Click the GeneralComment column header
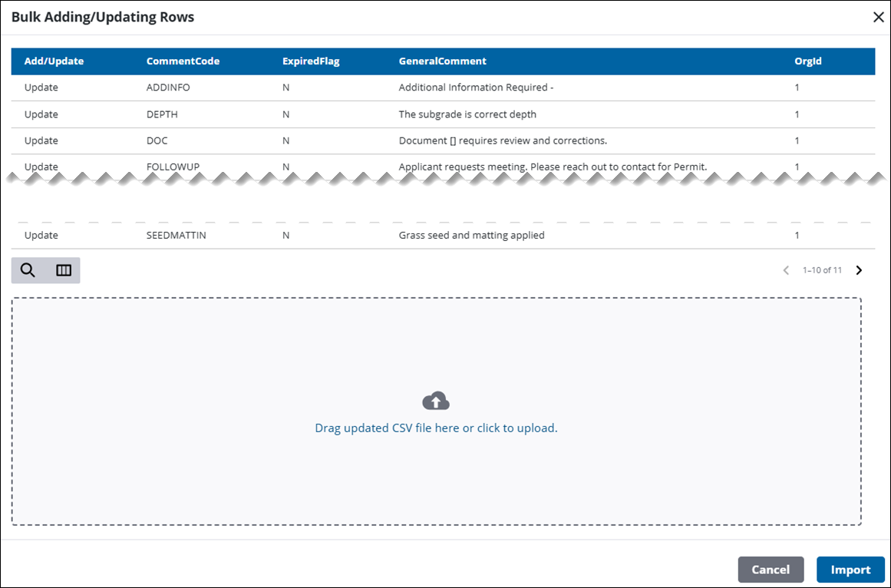The image size is (891, 588). pos(442,61)
